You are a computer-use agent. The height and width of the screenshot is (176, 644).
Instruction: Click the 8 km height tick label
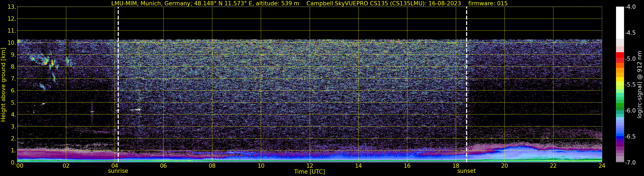(13, 67)
